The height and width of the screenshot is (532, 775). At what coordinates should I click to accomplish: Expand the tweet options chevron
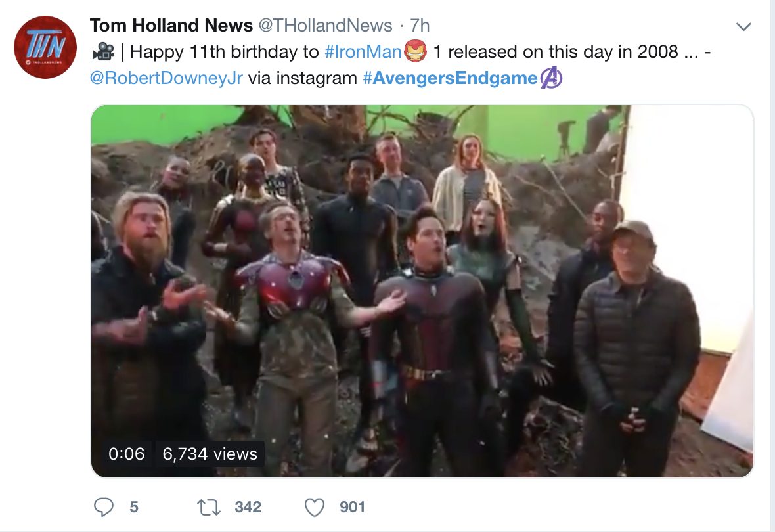(x=743, y=27)
